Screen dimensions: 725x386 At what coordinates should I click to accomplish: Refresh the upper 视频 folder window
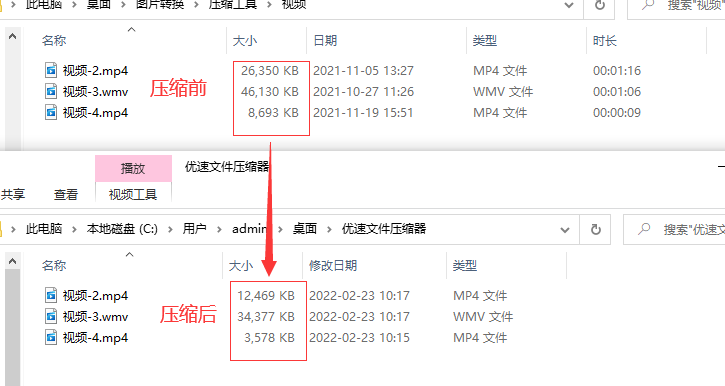(x=599, y=6)
